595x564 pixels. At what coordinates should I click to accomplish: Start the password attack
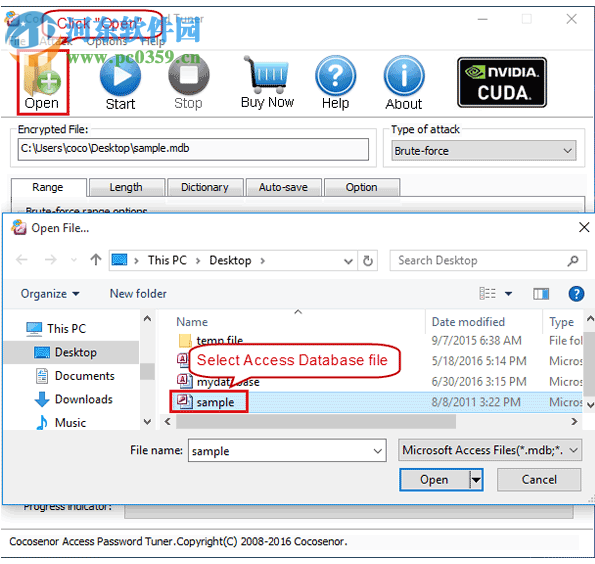pos(120,83)
